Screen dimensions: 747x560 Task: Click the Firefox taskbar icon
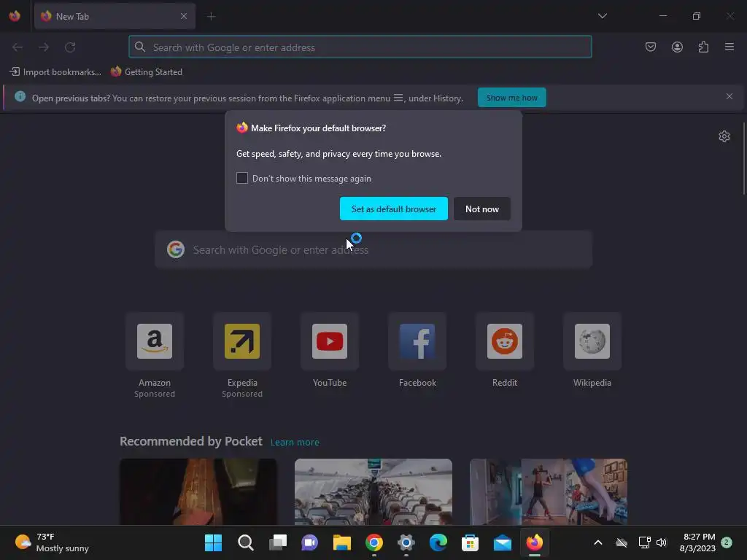[x=534, y=542]
